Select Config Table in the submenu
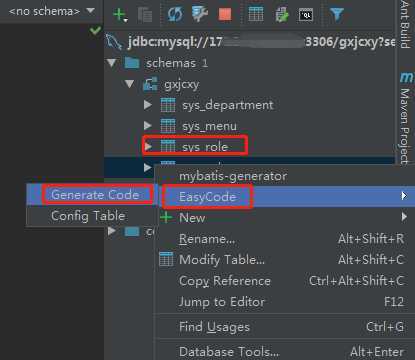 [x=88, y=216]
